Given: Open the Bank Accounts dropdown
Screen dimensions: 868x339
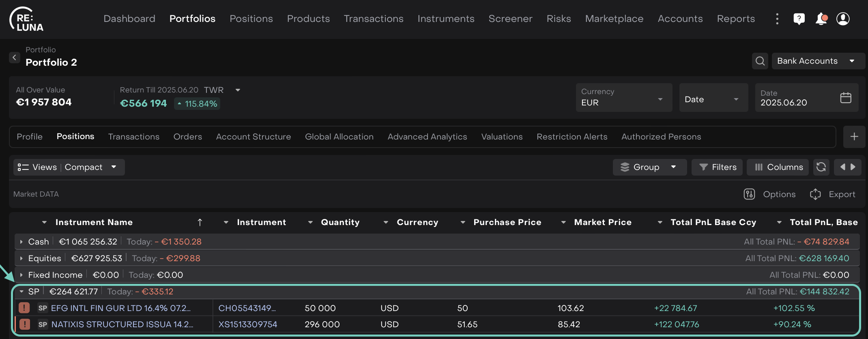Looking at the screenshot, I should pos(817,61).
